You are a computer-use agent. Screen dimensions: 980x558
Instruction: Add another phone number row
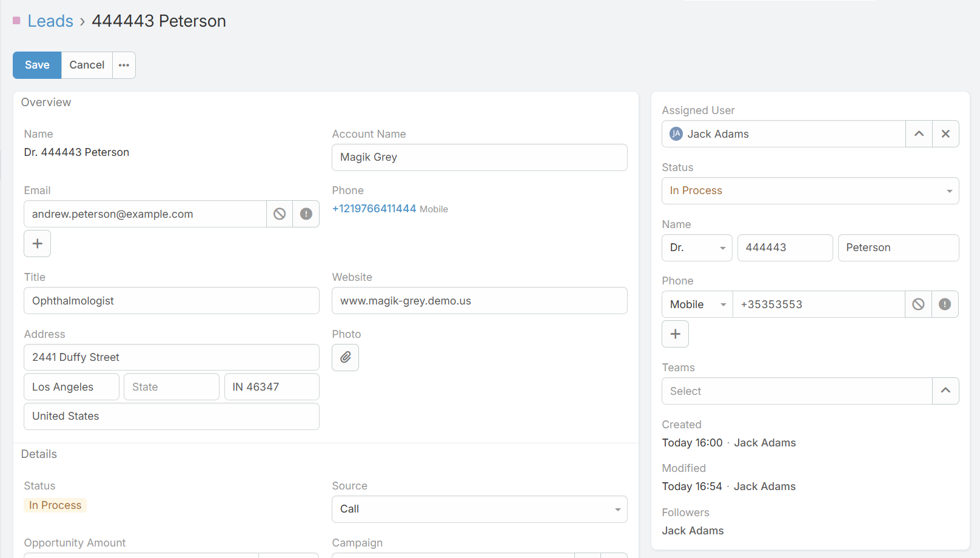[675, 334]
